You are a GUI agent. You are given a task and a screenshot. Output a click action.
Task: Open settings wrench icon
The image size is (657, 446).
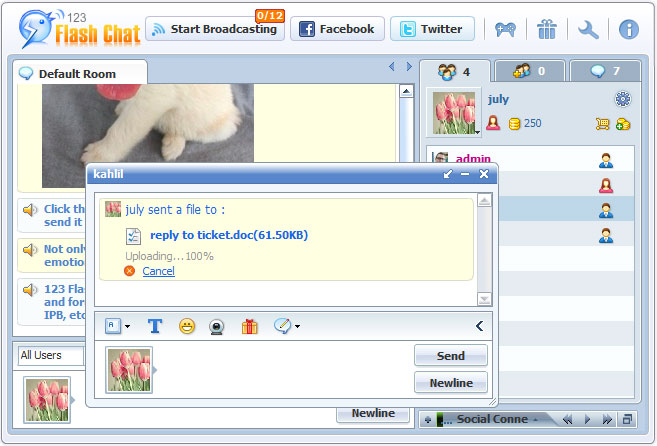588,29
